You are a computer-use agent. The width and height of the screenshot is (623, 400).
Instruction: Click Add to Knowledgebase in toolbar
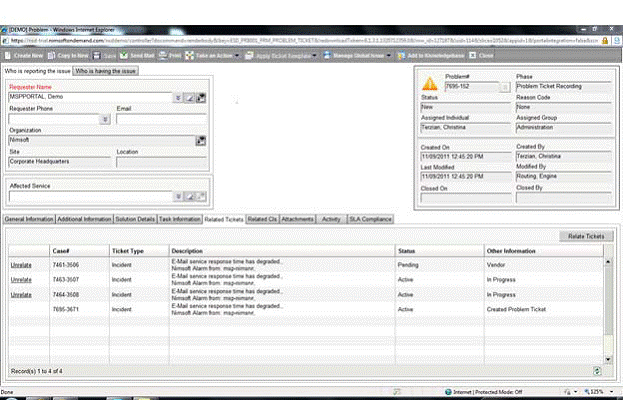(431, 56)
